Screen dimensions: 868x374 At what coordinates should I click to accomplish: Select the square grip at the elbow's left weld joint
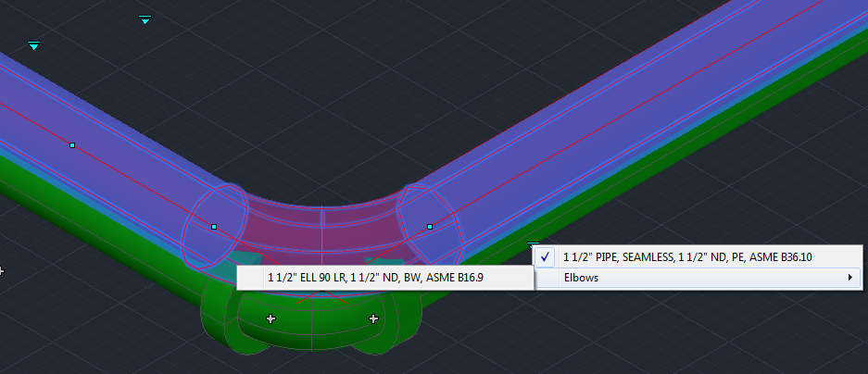pos(214,227)
